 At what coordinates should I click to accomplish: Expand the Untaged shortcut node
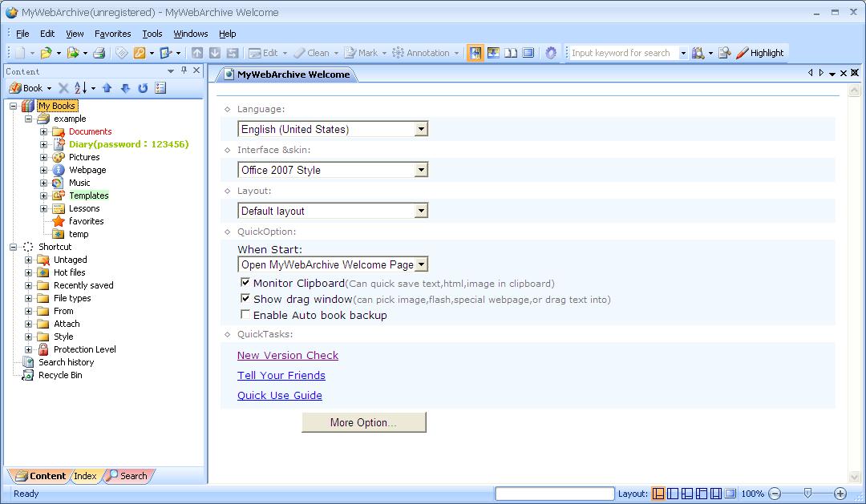coord(28,260)
